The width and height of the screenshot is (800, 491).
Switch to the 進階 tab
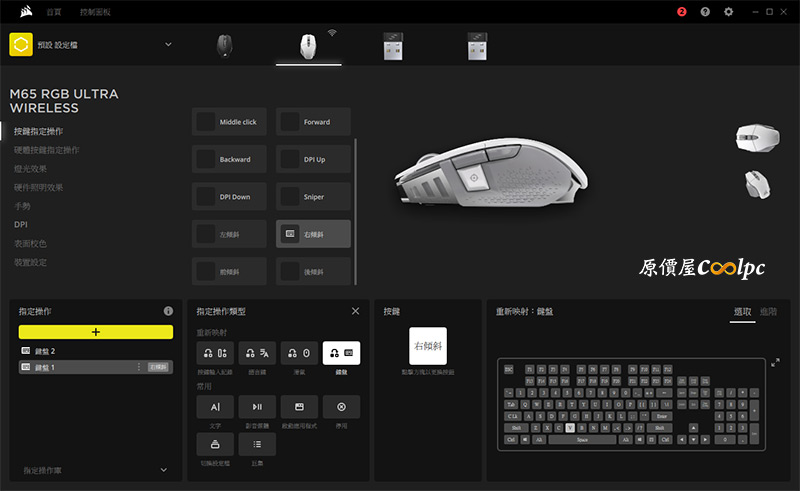point(768,312)
